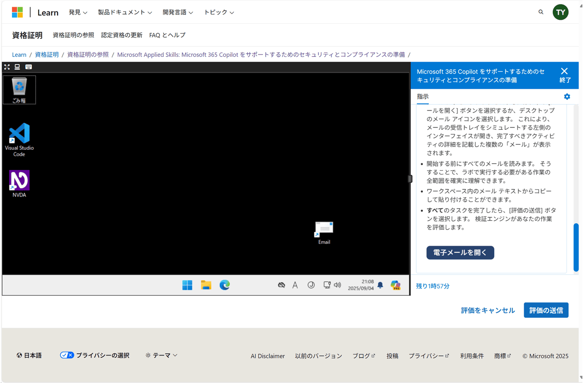
Task: Click the 残り1時57分 remaining time text
Action: [433, 286]
